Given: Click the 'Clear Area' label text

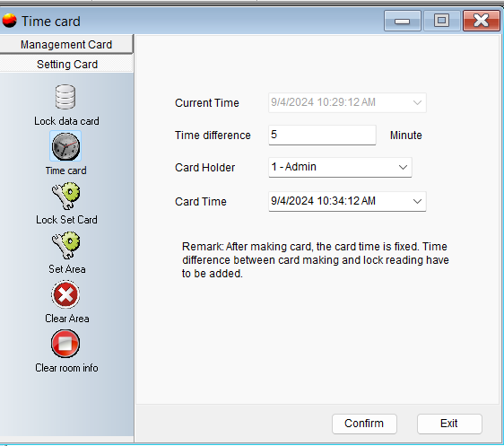Looking at the screenshot, I should coord(67,319).
